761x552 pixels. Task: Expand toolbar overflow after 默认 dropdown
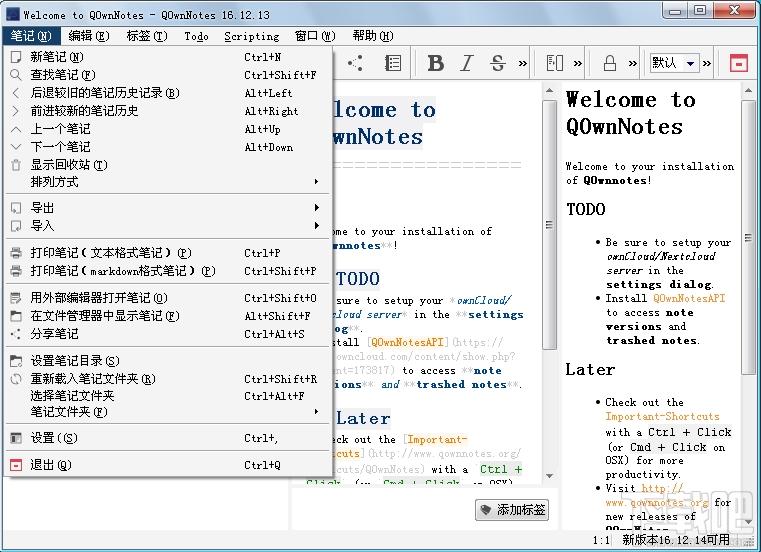(x=707, y=63)
